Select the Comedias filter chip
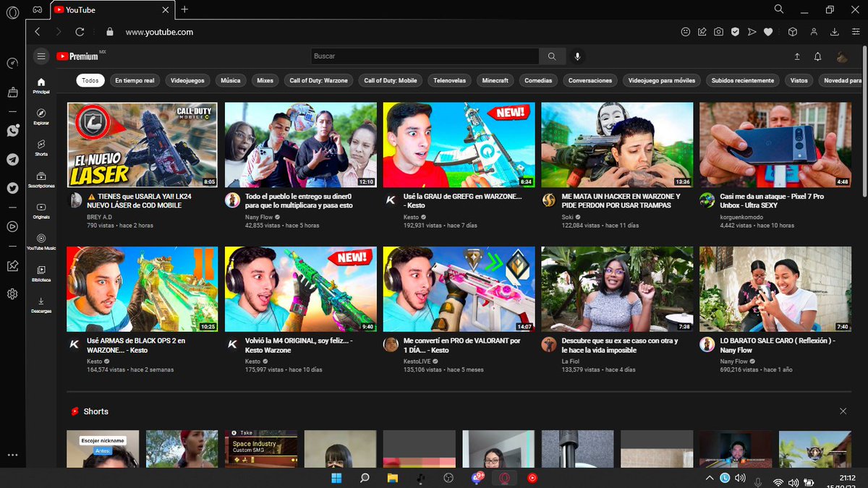This screenshot has width=868, height=488. [x=538, y=81]
